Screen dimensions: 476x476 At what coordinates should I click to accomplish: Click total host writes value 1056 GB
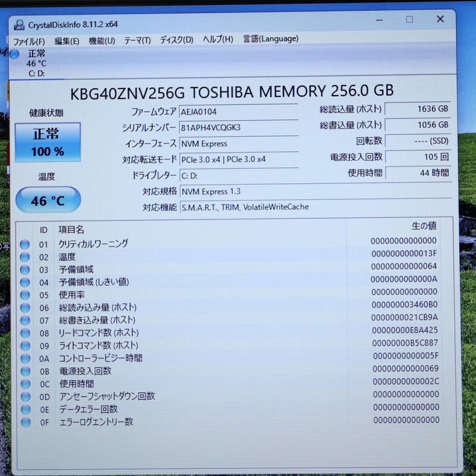(418, 125)
